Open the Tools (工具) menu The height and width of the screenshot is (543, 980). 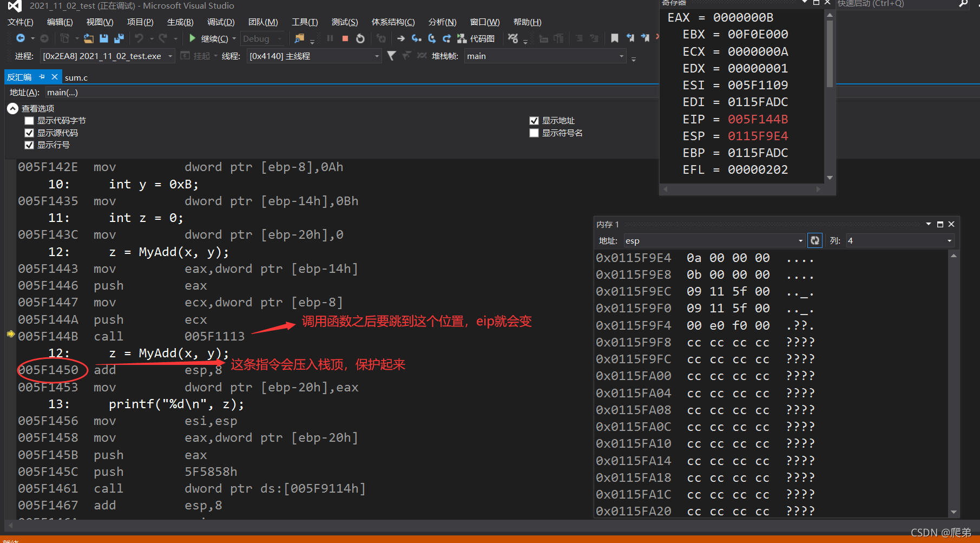305,22
